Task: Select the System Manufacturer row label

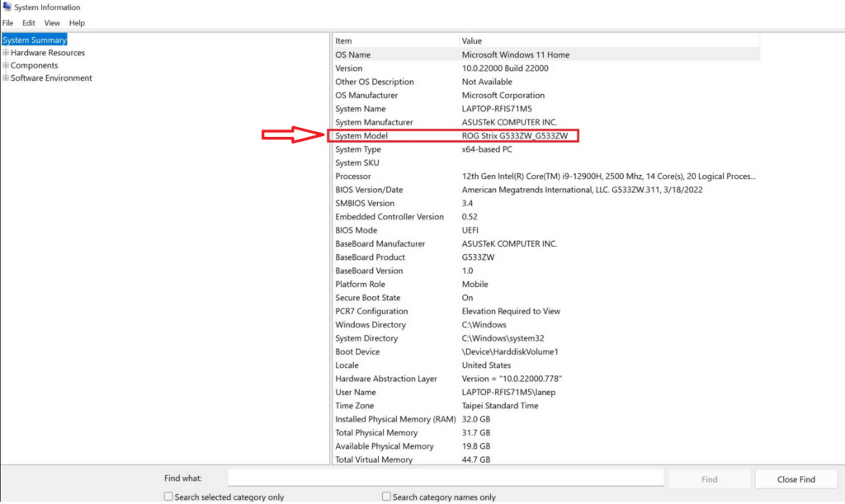Action: [374, 122]
